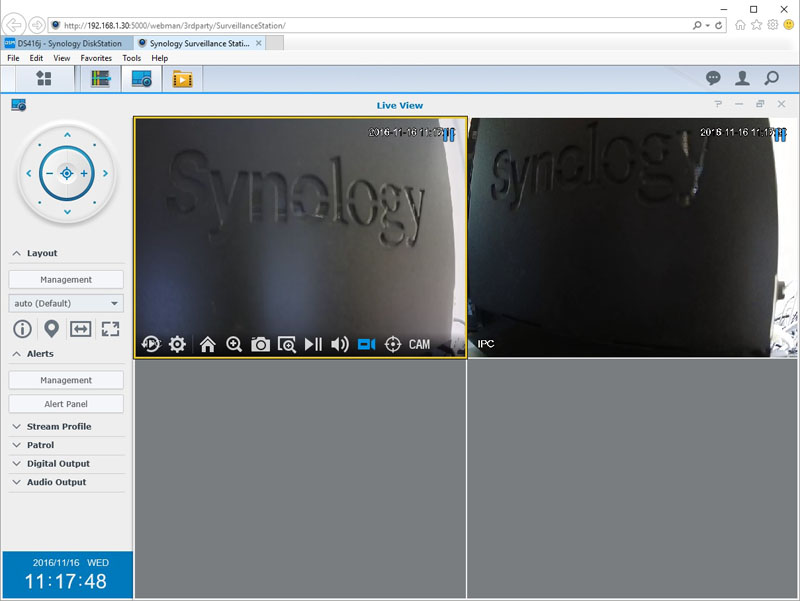The image size is (800, 601).
Task: Open the Favorites menu
Action: (96, 58)
